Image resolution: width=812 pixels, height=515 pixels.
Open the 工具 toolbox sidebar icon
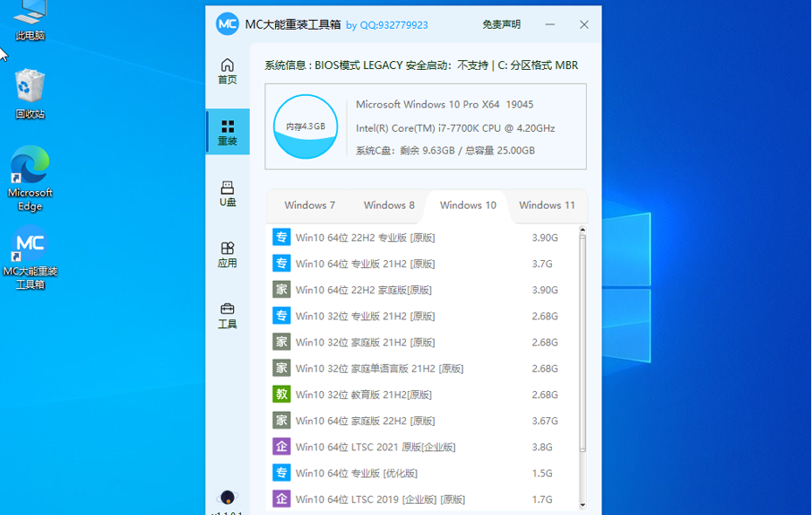pos(227,316)
